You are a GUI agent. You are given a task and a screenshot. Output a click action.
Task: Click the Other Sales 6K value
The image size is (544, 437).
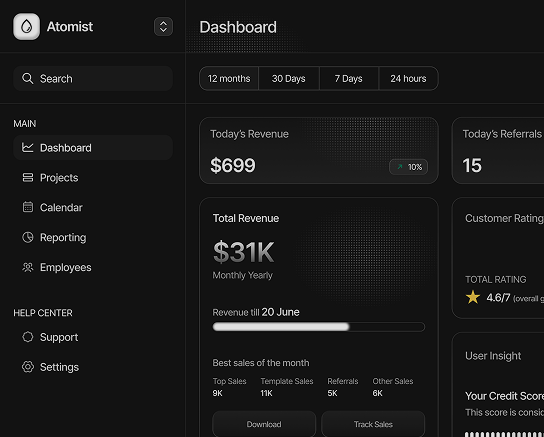pyautogui.click(x=377, y=393)
